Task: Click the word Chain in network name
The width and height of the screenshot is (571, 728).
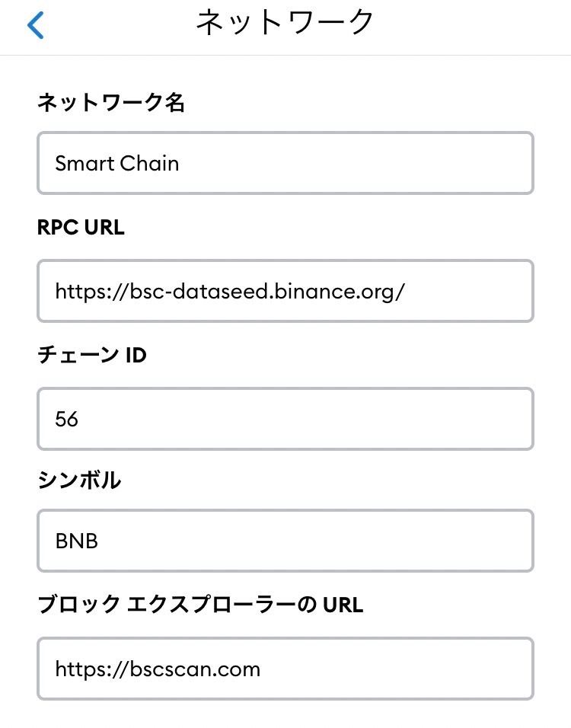Action: point(149,163)
